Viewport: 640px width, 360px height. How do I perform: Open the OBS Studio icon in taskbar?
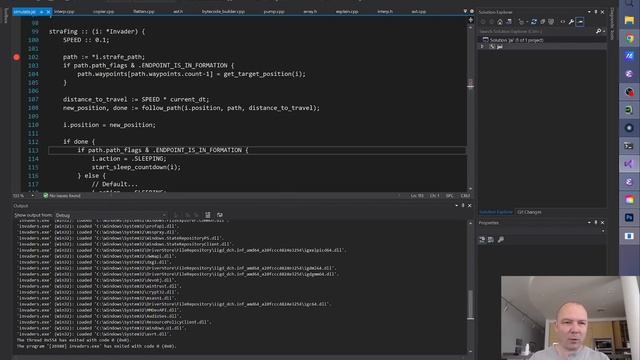click(629, 128)
